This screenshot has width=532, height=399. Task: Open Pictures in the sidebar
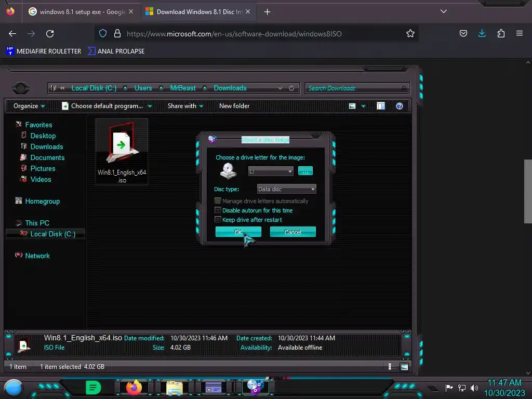point(43,168)
